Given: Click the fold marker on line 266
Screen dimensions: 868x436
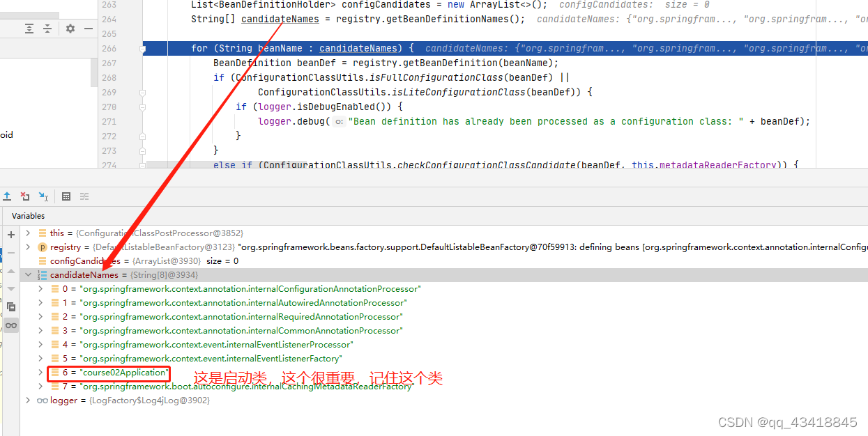Looking at the screenshot, I should point(142,49).
